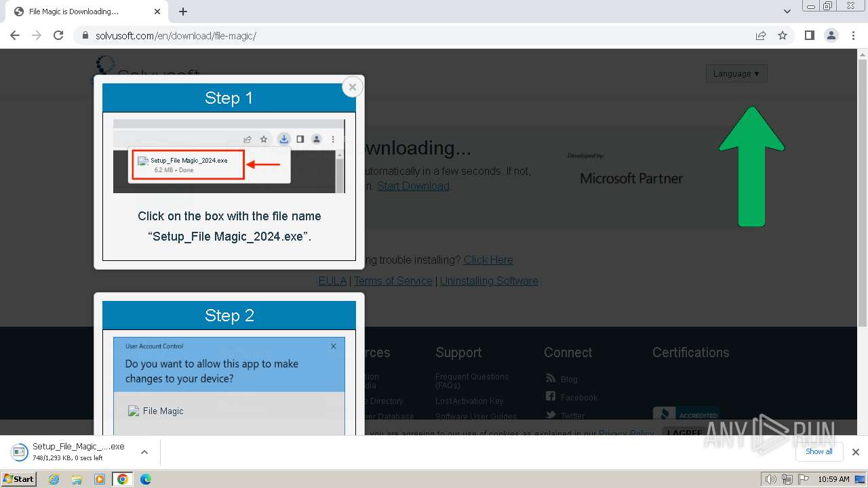868x488 pixels.
Task: Click the padlock site info icon
Action: click(85, 35)
